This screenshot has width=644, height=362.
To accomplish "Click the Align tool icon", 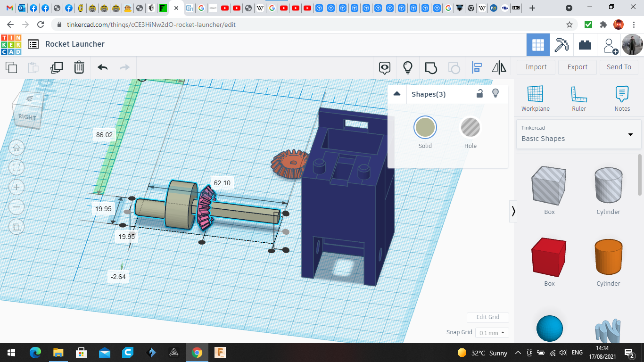I will pyautogui.click(x=477, y=67).
